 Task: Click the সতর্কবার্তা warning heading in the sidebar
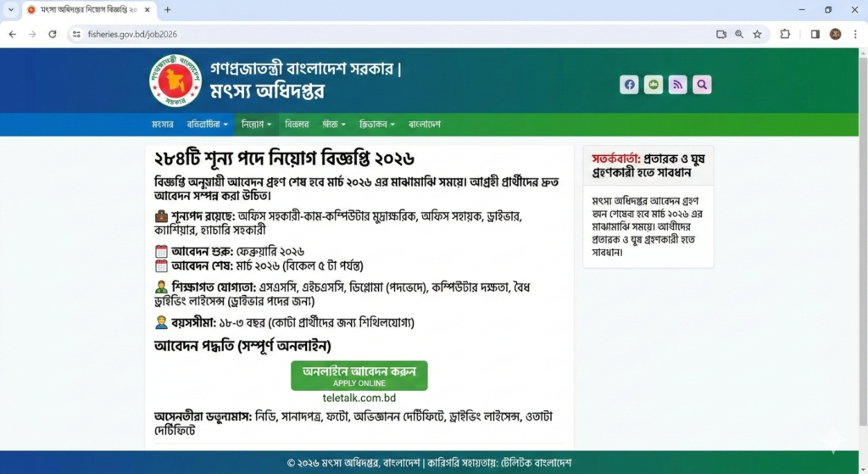click(x=648, y=165)
